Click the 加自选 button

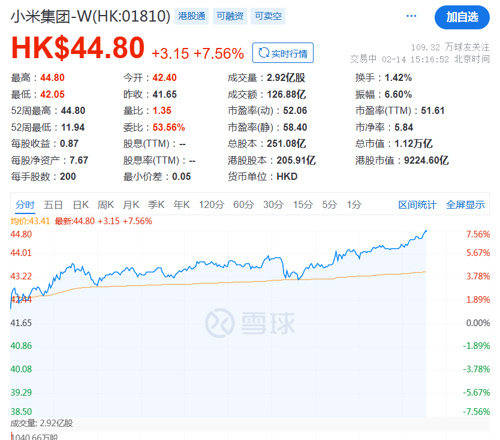tap(462, 17)
